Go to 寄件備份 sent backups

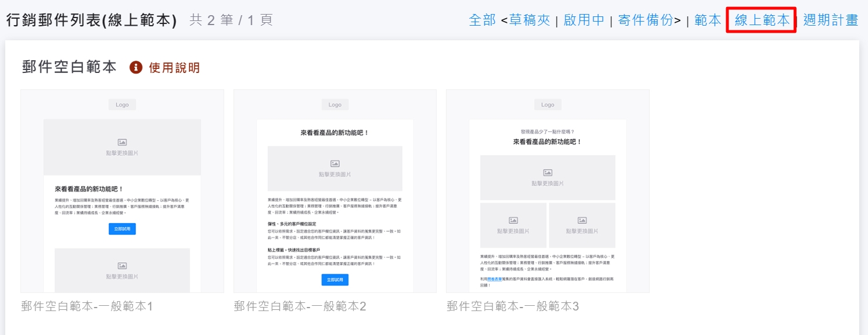point(646,20)
